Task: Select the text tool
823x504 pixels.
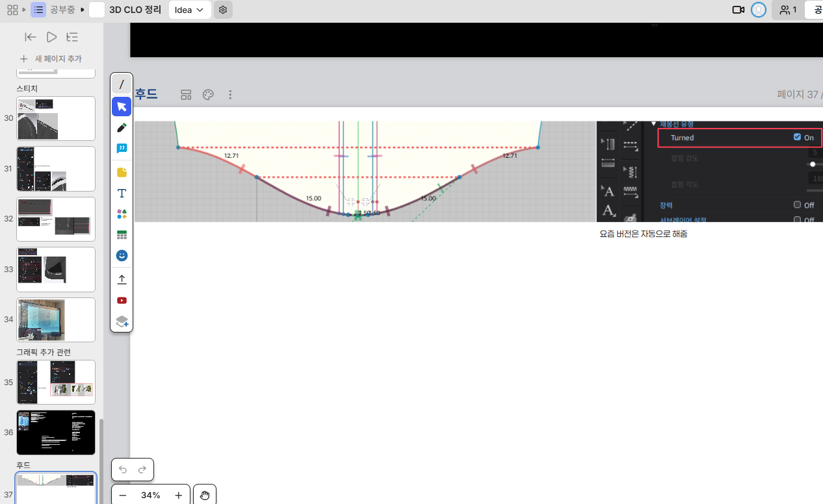Action: pyautogui.click(x=122, y=194)
